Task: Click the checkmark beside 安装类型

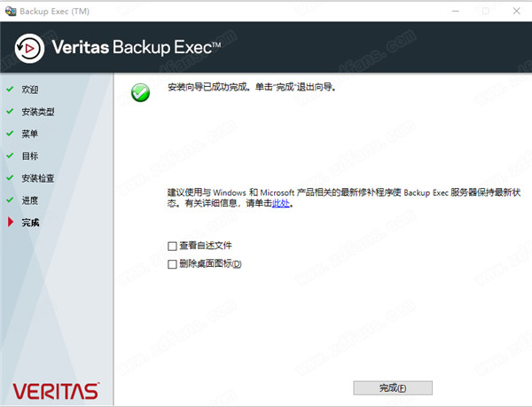Action: 10,111
